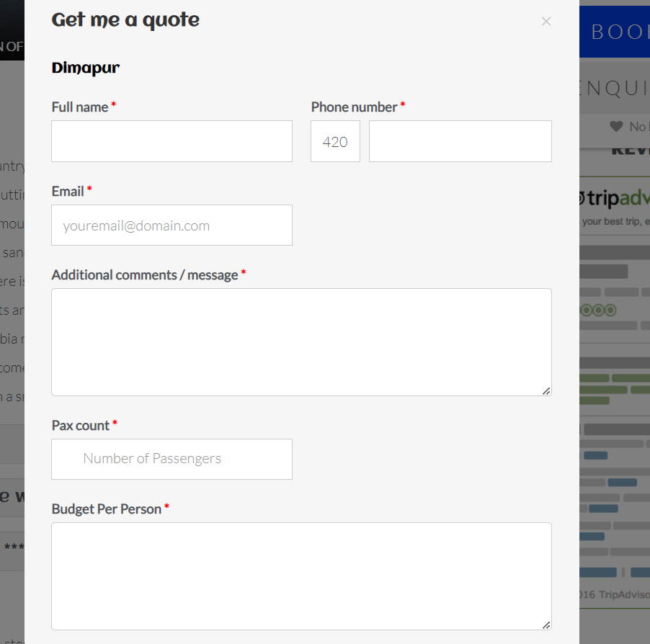Click the Budget Per Person label
Viewport: 650px width, 644px height.
point(107,509)
